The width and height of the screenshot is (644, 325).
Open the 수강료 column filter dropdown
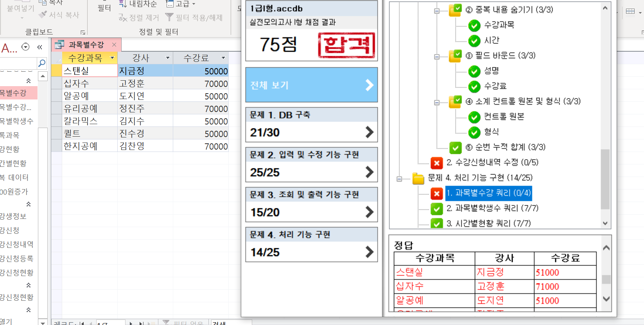(223, 58)
